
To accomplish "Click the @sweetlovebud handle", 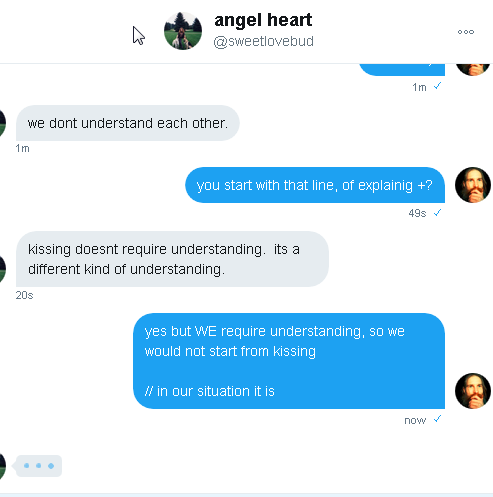I will (x=263, y=42).
